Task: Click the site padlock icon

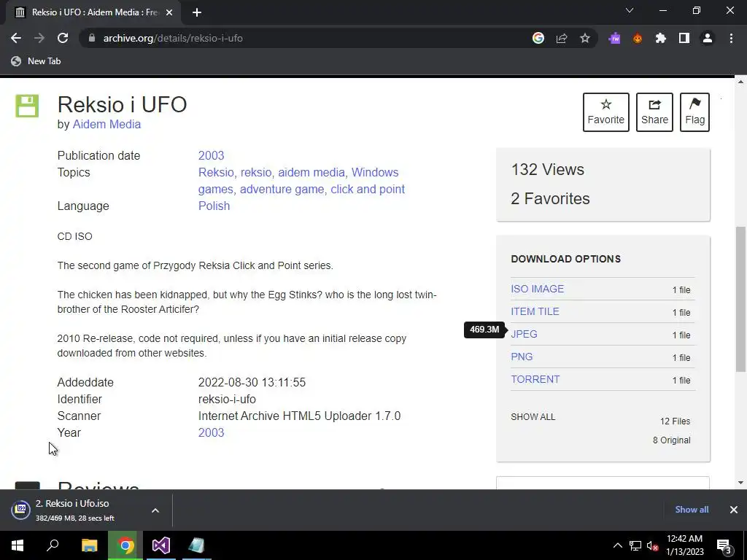Action: pyautogui.click(x=92, y=38)
